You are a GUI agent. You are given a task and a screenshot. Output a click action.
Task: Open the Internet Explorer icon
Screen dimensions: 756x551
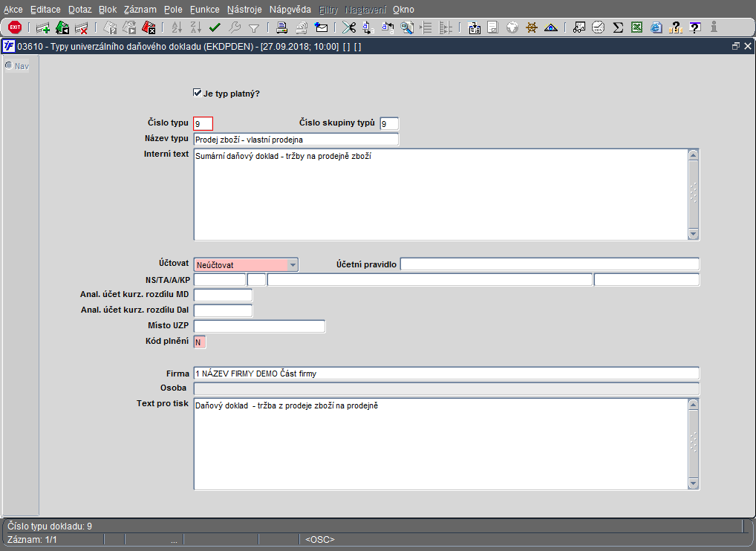[x=656, y=28]
